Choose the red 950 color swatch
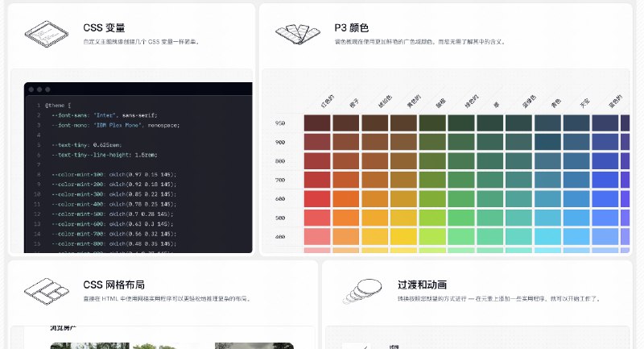 [x=317, y=123]
